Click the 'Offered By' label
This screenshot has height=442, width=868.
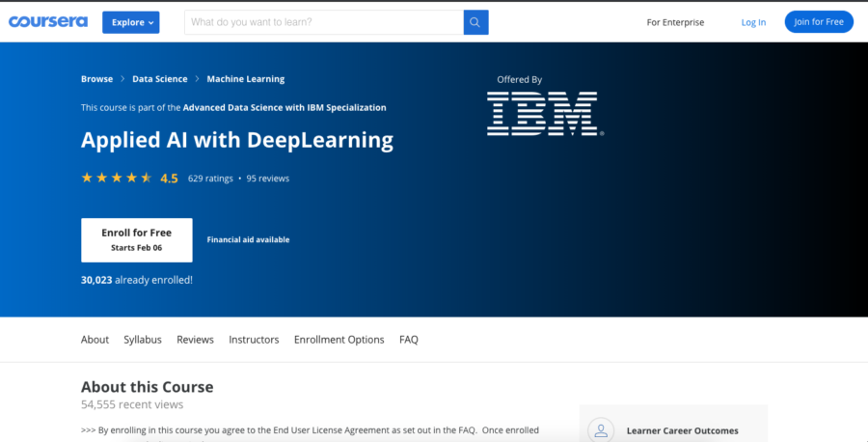(x=519, y=80)
